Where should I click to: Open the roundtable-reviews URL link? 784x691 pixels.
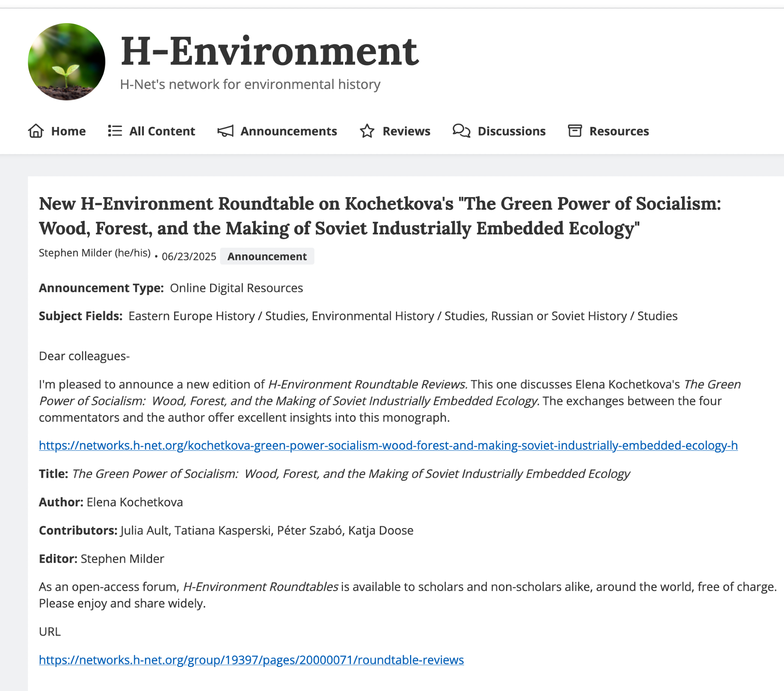point(251,660)
